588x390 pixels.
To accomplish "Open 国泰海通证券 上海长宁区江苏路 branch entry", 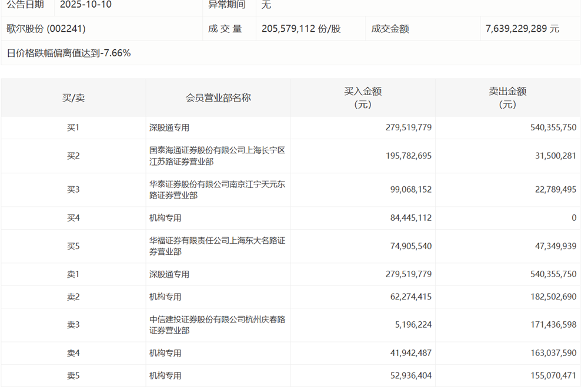I will (217, 156).
